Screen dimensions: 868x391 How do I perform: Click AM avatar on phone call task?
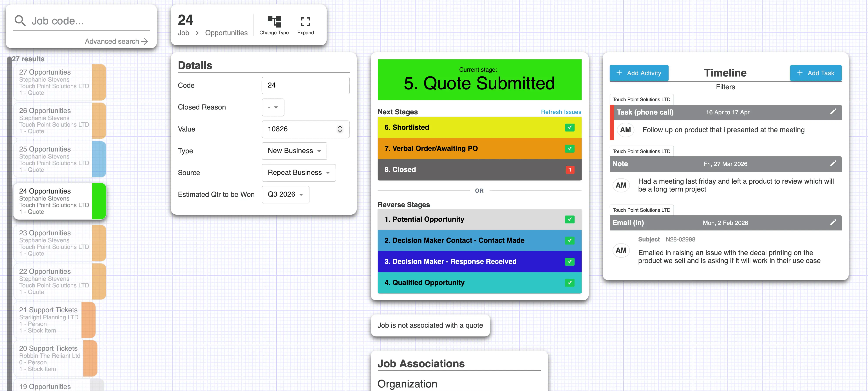625,130
